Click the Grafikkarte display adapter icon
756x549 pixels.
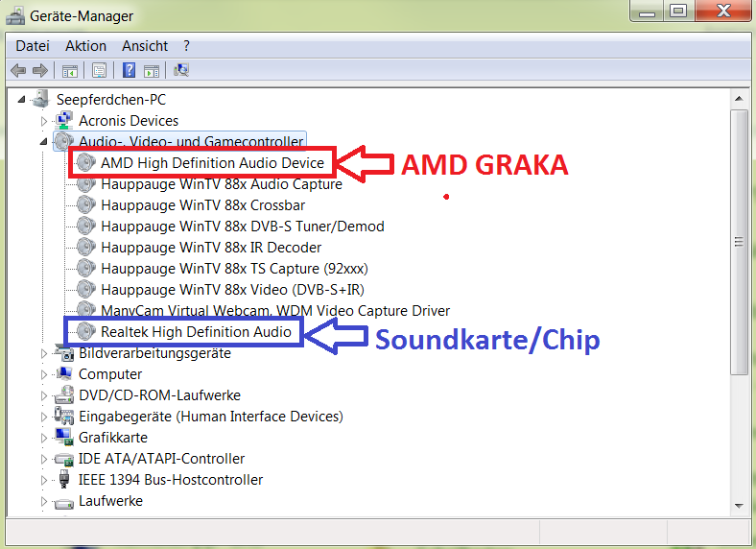pos(63,437)
